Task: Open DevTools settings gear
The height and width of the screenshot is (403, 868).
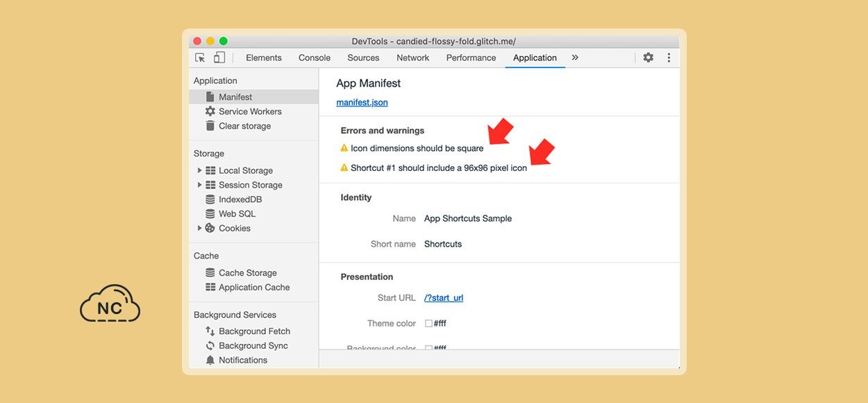Action: [x=648, y=58]
